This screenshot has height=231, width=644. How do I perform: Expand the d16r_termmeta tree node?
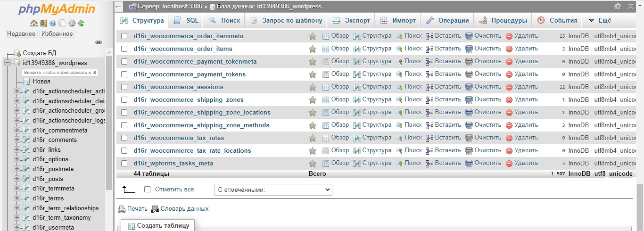pyautogui.click(x=17, y=188)
